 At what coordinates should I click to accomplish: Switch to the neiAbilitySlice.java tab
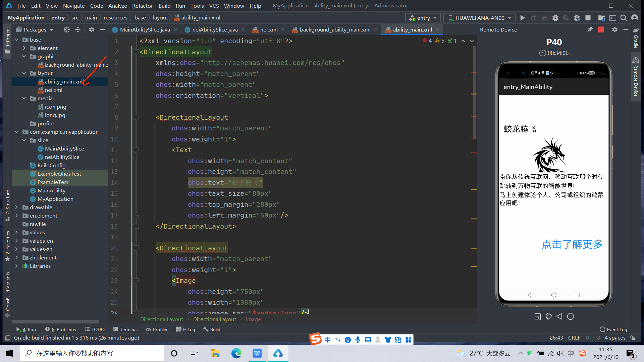[x=215, y=29]
